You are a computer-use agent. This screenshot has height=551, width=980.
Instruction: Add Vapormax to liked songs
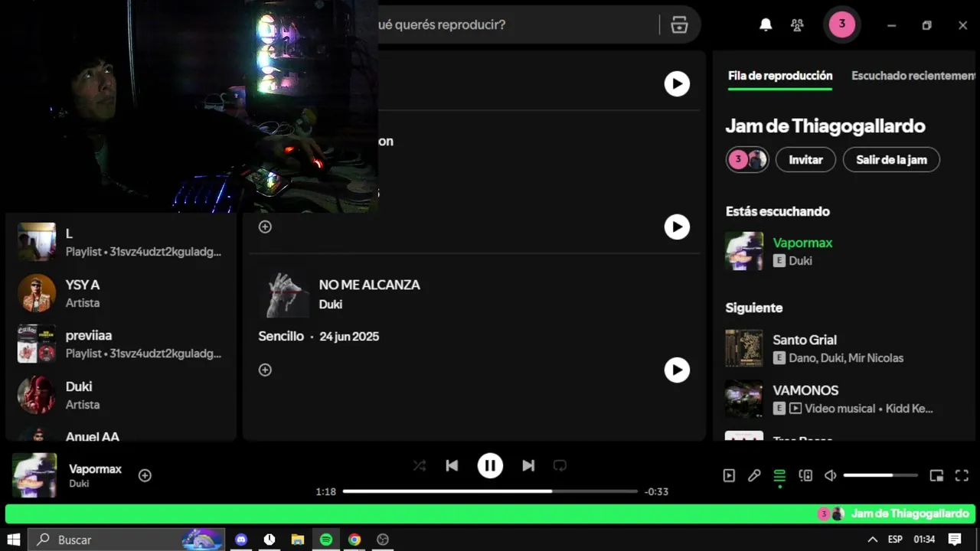[x=145, y=475]
